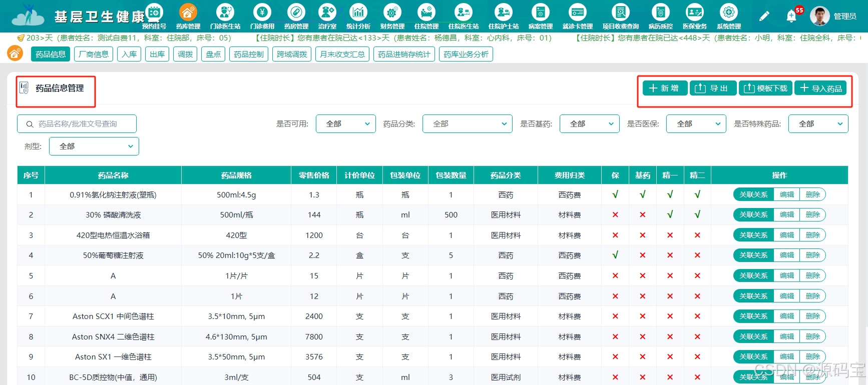Click 关联关系 for Aston SCX1 row
The image size is (868, 385).
coord(753,316)
